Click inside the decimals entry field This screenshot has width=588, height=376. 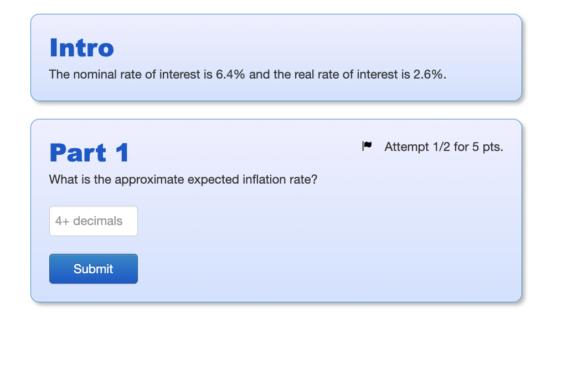pyautogui.click(x=93, y=221)
